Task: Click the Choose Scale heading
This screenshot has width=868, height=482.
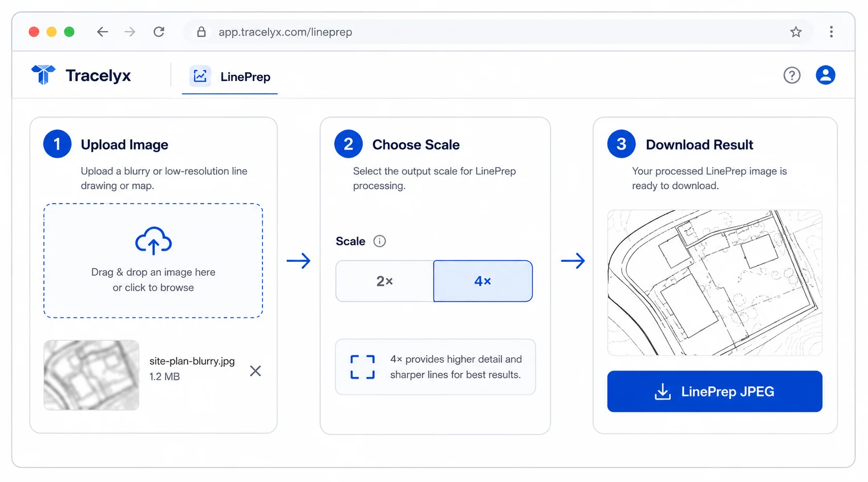Action: [x=416, y=145]
